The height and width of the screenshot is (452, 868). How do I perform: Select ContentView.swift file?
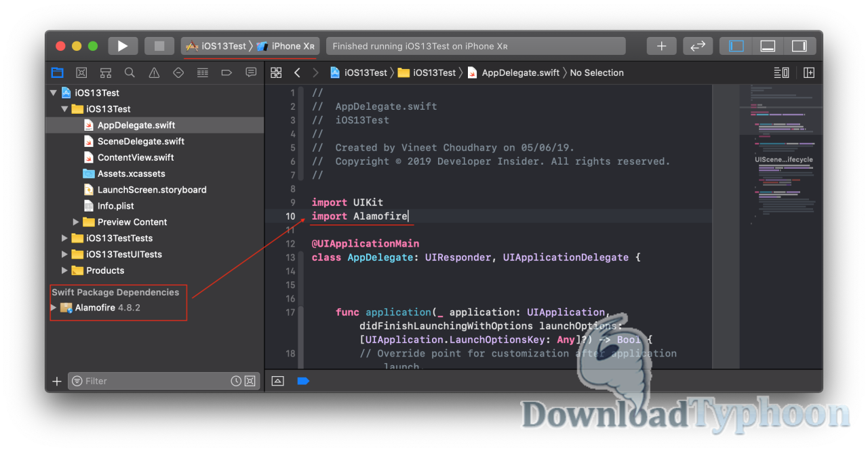click(136, 157)
